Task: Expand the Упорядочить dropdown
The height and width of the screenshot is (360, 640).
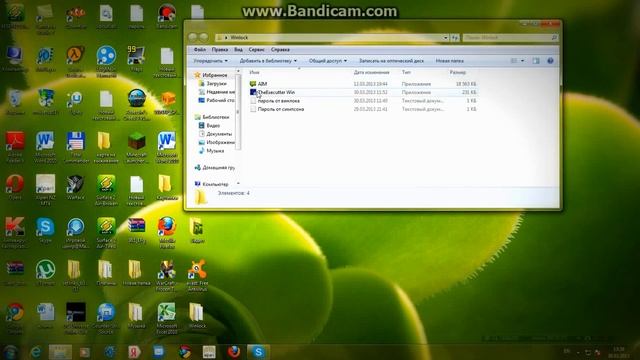Action: click(x=211, y=61)
